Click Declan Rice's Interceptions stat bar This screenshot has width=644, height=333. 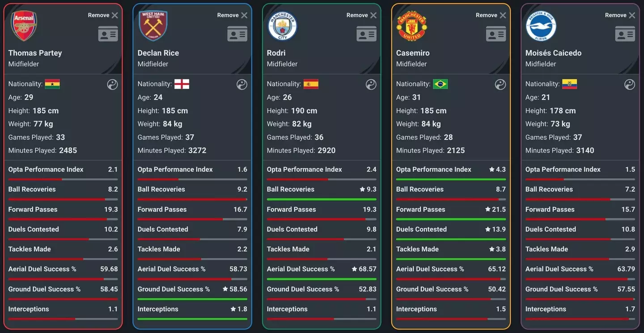click(192, 319)
